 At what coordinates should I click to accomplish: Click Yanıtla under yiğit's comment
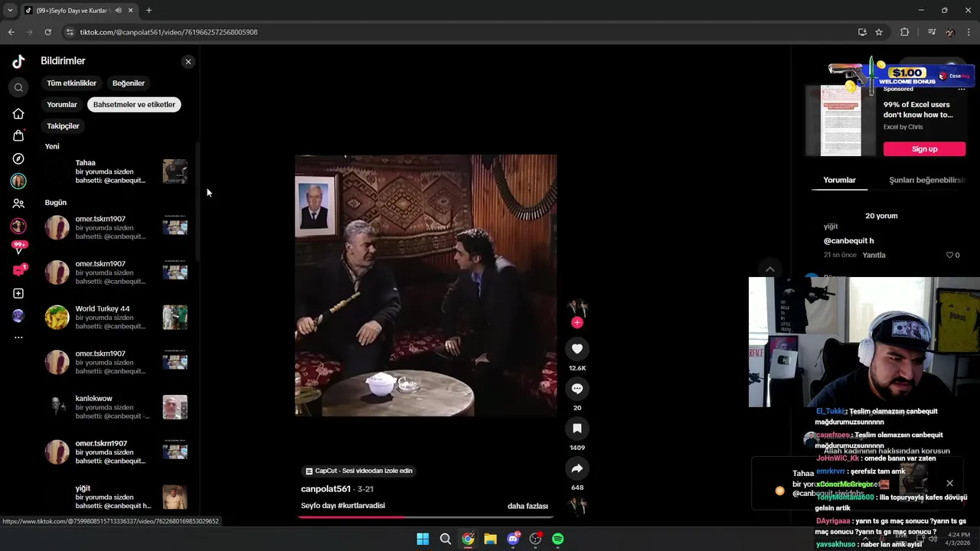tap(874, 255)
